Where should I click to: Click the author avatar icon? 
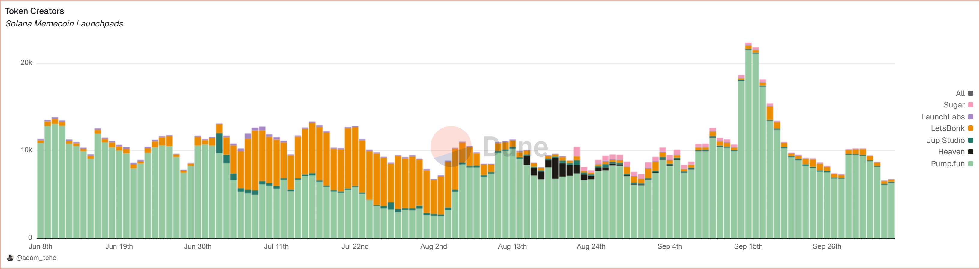point(10,258)
